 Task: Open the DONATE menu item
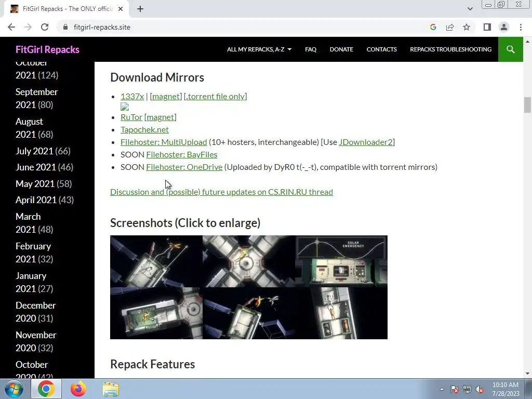click(341, 49)
